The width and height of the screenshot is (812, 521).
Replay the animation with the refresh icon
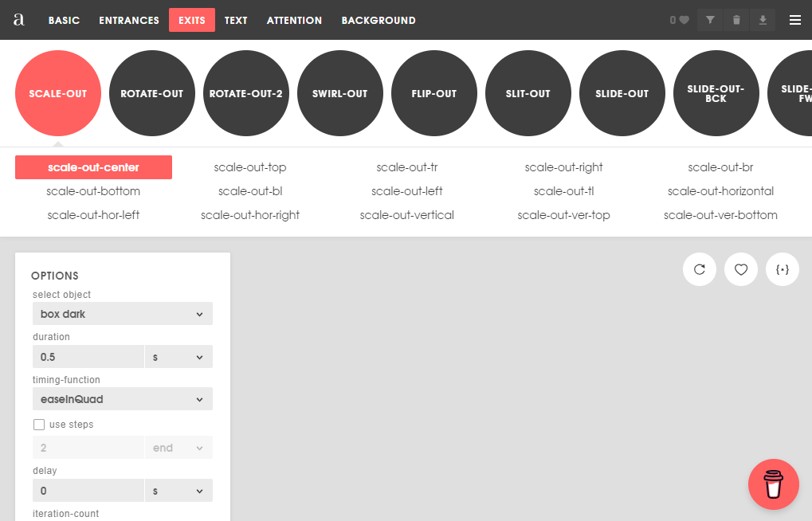(x=700, y=269)
